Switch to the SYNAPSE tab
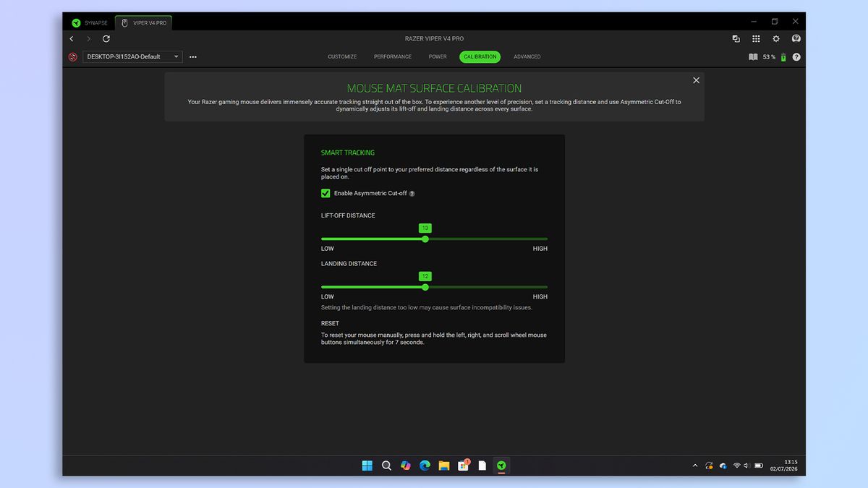The width and height of the screenshot is (868, 488). [x=90, y=22]
